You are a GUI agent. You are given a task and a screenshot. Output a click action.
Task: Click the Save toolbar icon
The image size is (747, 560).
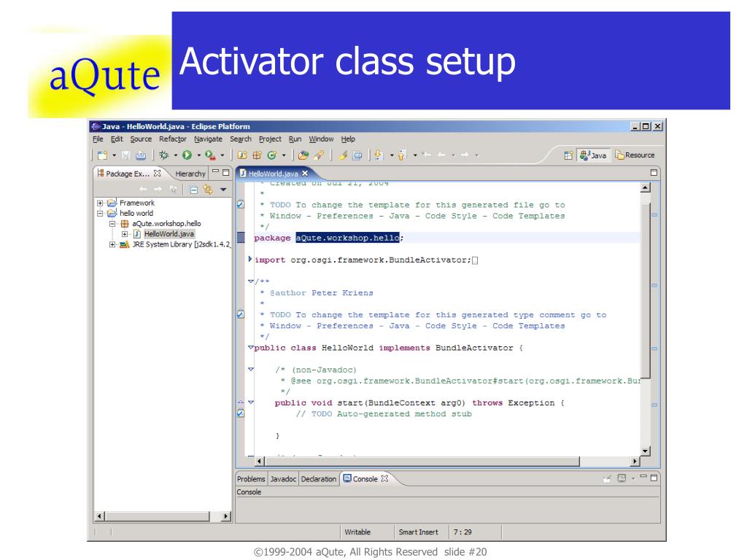[x=125, y=155]
